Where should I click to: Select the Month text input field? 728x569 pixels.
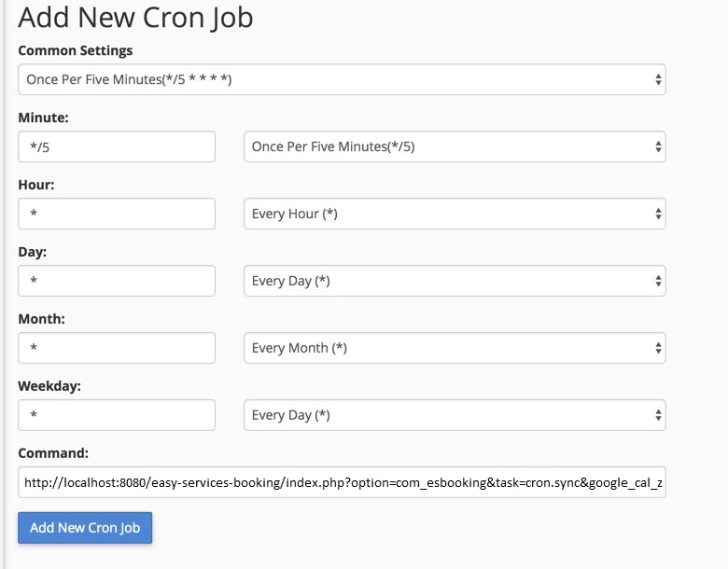coord(117,348)
